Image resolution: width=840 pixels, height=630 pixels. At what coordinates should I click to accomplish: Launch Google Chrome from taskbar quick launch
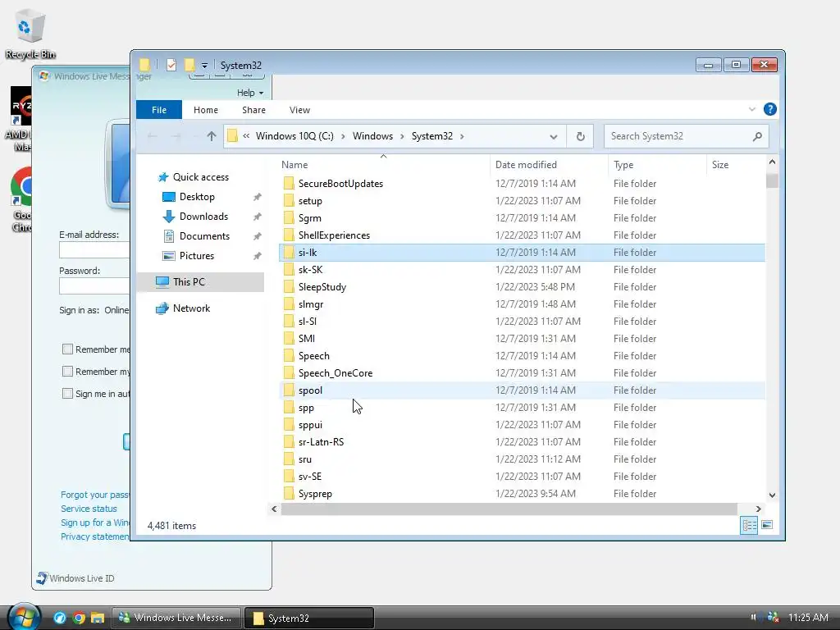pos(79,618)
